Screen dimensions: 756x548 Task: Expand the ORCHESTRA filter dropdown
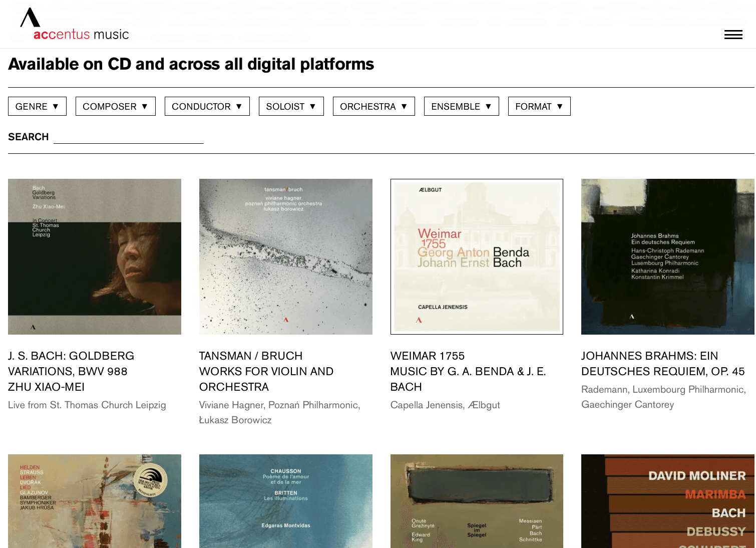(x=374, y=106)
